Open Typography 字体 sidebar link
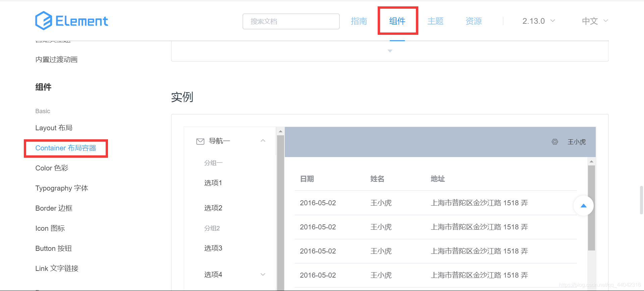The width and height of the screenshot is (644, 291). 62,188
